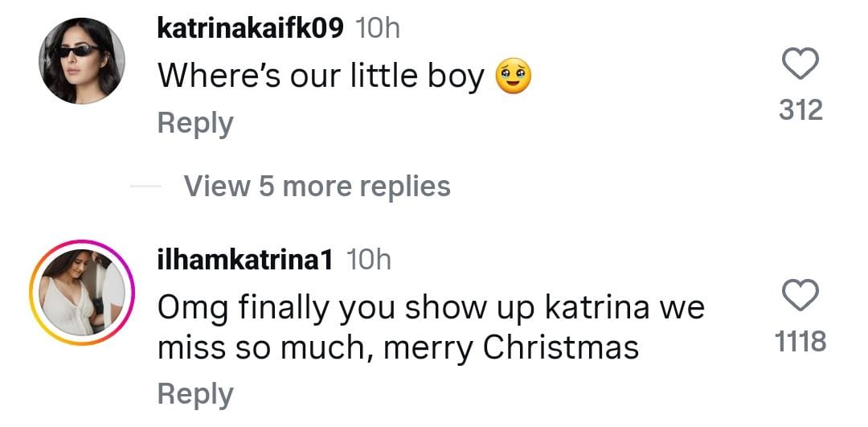Viewport: 868px width, 427px height.
Task: Visit the ilhamkatrina1 username profile
Action: coord(246,259)
